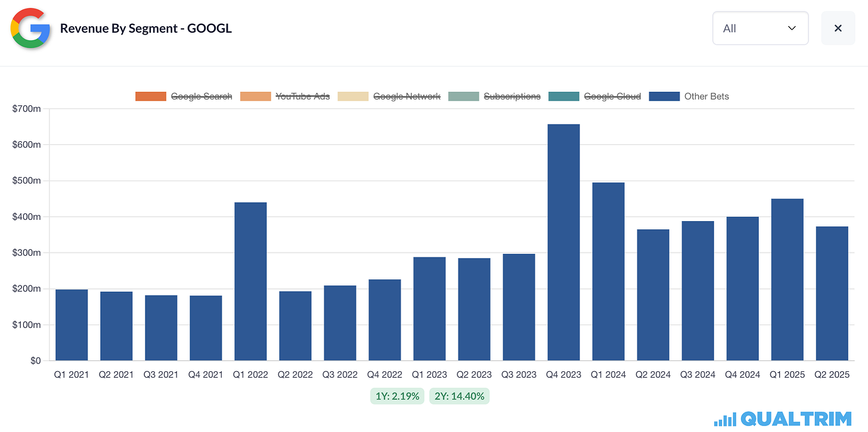Click the Google Search orange swatch
Image resolution: width=868 pixels, height=432 pixels.
(151, 96)
